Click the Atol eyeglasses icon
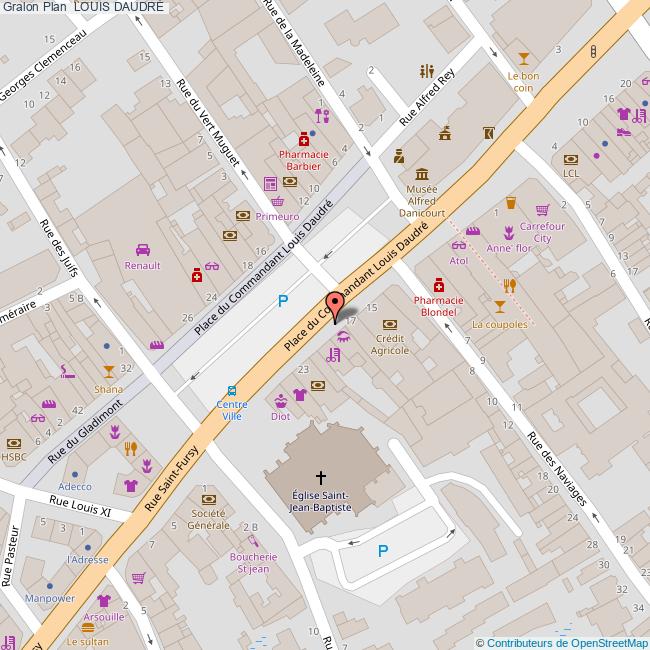Screen dimensions: 650x650 459,246
